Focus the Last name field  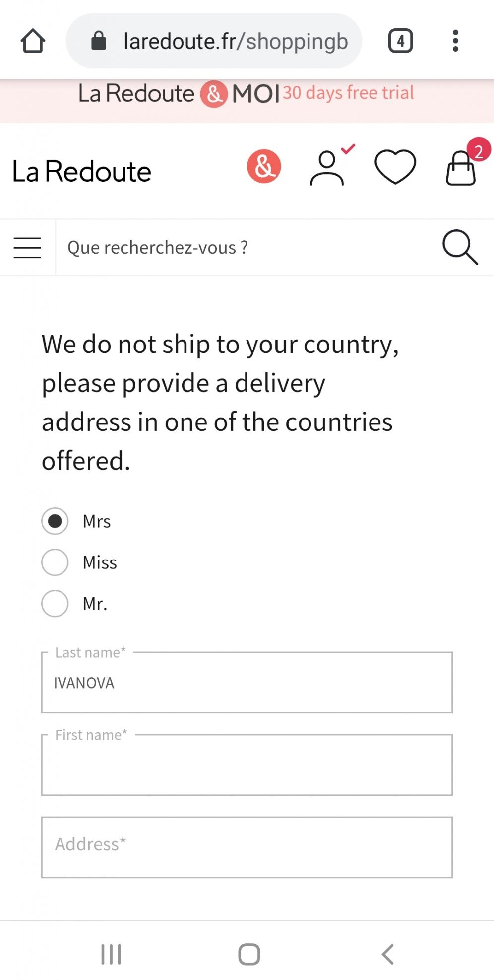pyautogui.click(x=247, y=683)
